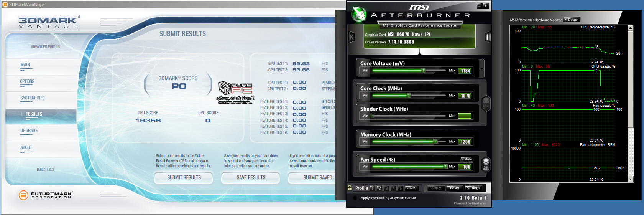This screenshot has height=215, width=644.
Task: Select profile slot 4
Action: click(x=393, y=188)
